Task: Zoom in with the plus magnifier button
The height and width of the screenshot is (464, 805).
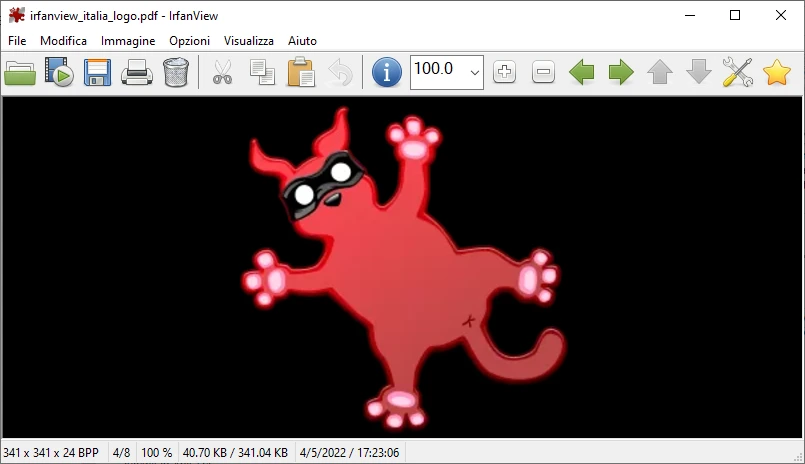Action: coord(504,72)
